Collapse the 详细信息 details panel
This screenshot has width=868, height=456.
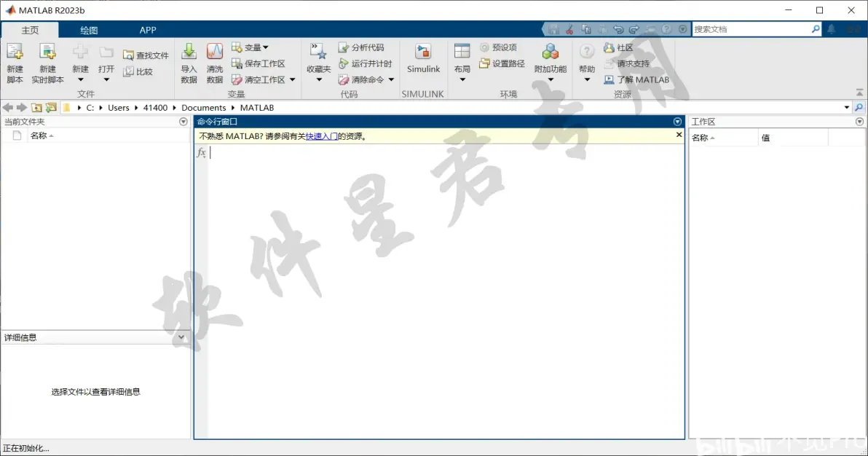[x=181, y=337]
